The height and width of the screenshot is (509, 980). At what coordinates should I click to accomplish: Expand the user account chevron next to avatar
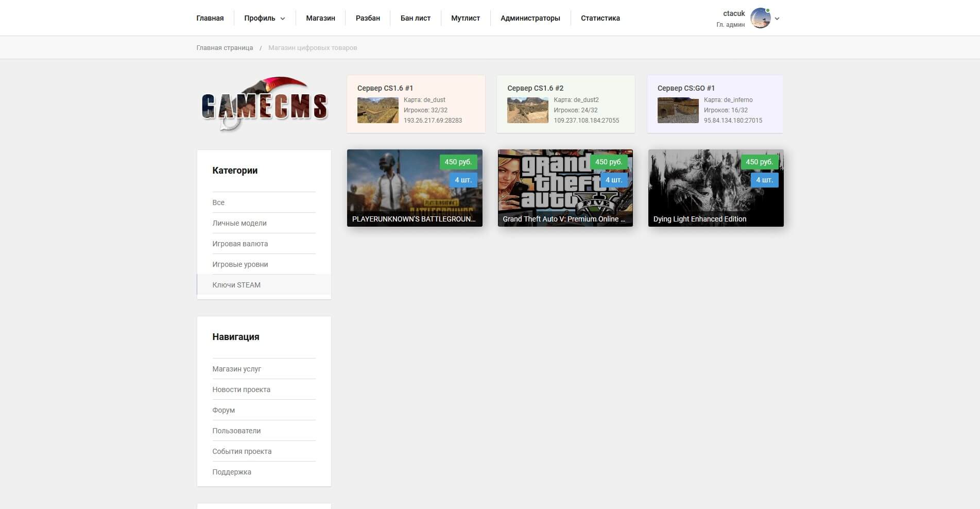pyautogui.click(x=777, y=19)
